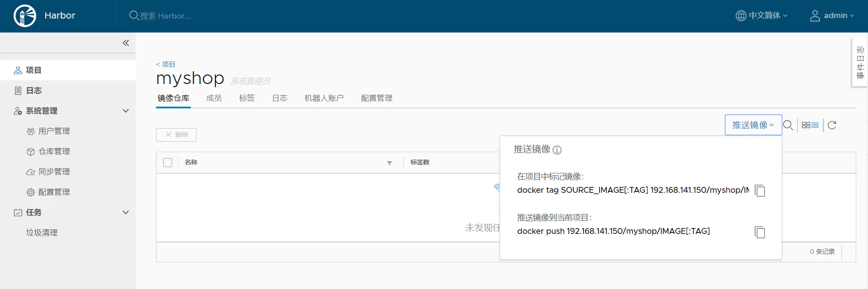This screenshot has width=868, height=289.
Task: Switch to the 日志 project tab
Action: click(280, 98)
